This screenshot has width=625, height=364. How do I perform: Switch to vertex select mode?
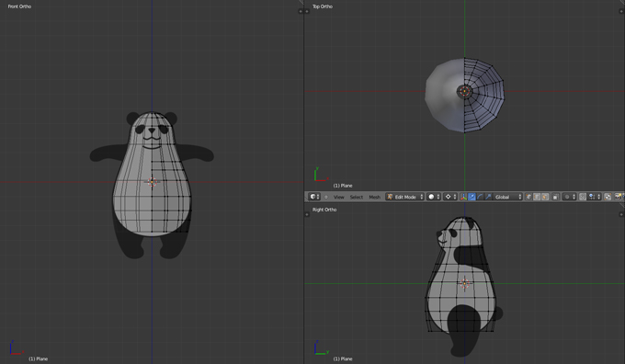click(x=528, y=197)
